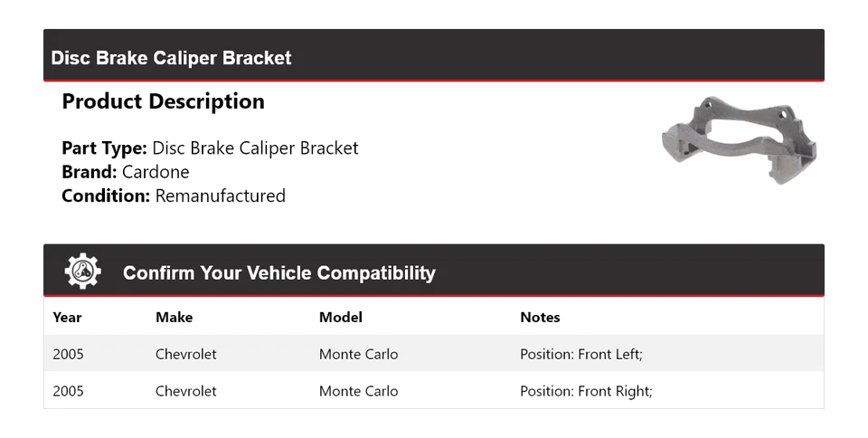Click the Model column header
The width and height of the screenshot is (868, 438).
tap(341, 318)
